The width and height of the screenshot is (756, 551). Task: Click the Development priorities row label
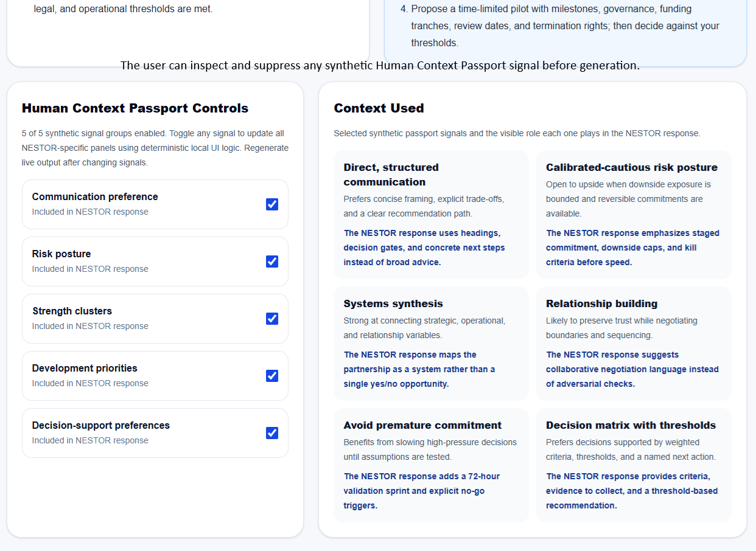85,368
